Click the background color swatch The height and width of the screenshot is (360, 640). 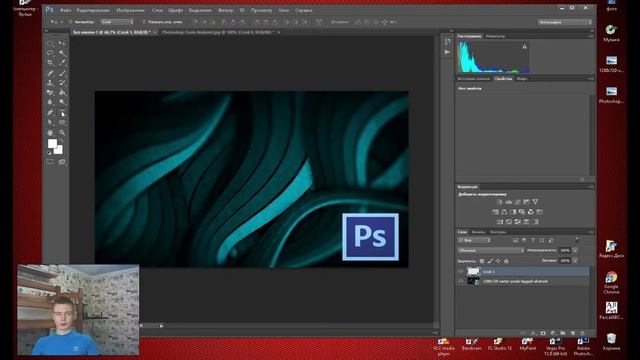tap(59, 151)
